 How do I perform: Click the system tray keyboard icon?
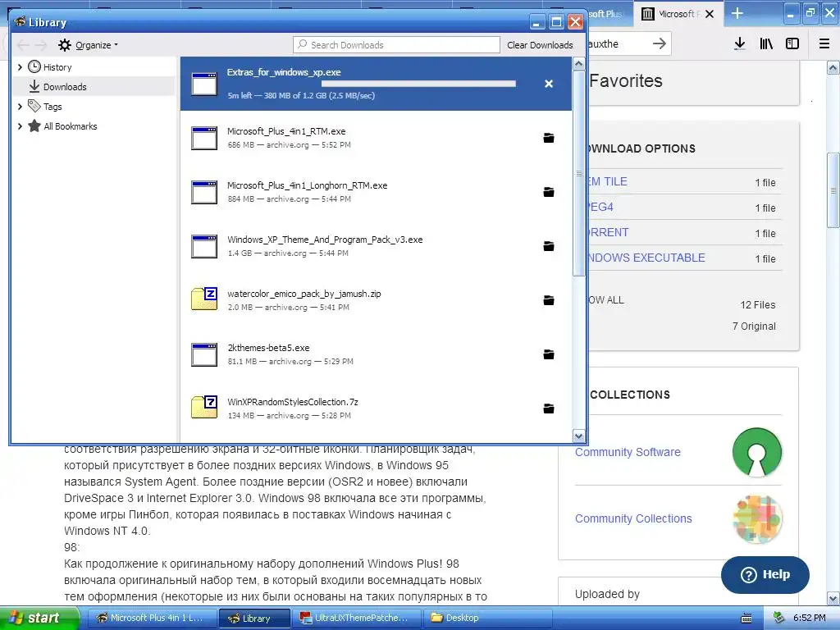pos(746,619)
